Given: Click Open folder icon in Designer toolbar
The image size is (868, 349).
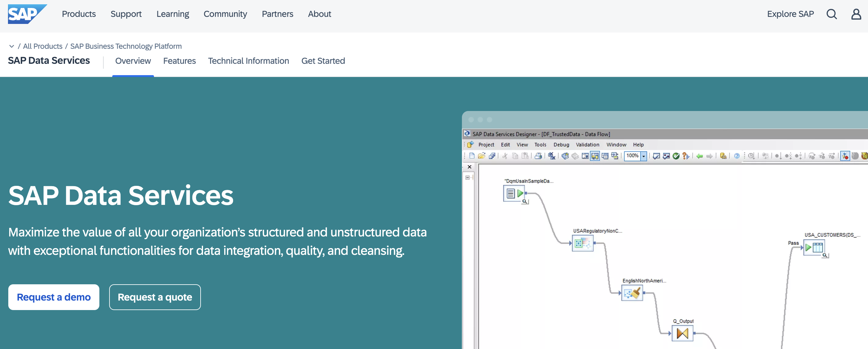Looking at the screenshot, I should pos(482,156).
